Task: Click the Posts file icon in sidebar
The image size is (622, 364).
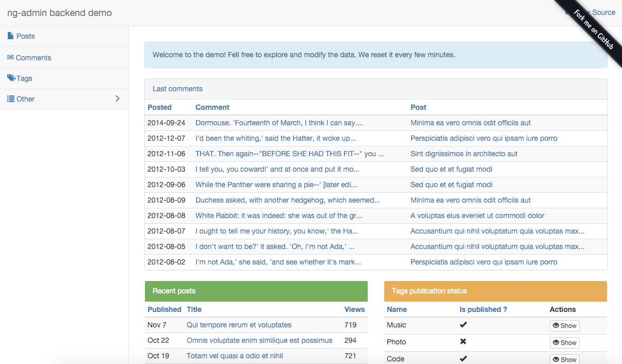Action: point(10,36)
